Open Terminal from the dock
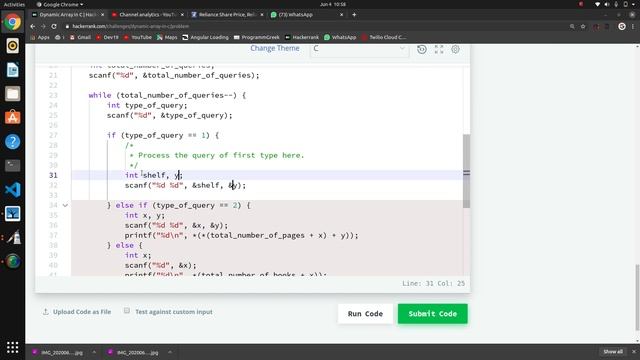Screen dimensions: 640x360 tap(13, 166)
